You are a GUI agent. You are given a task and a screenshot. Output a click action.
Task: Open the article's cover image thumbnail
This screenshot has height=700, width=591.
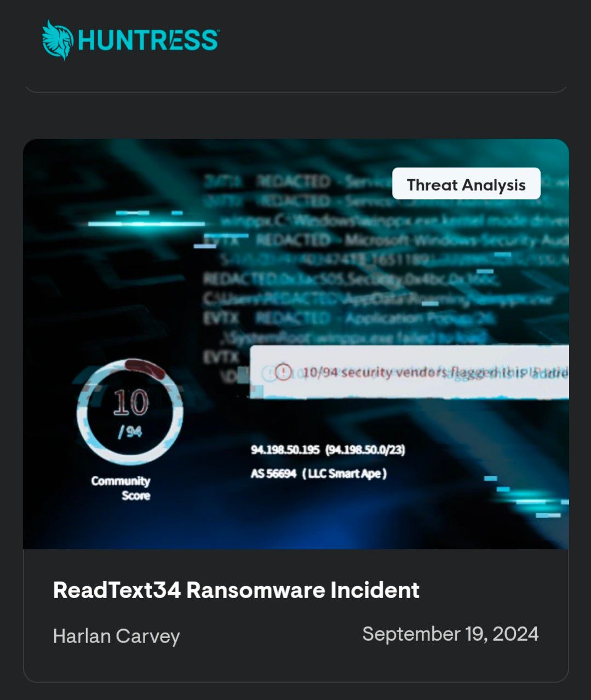296,344
